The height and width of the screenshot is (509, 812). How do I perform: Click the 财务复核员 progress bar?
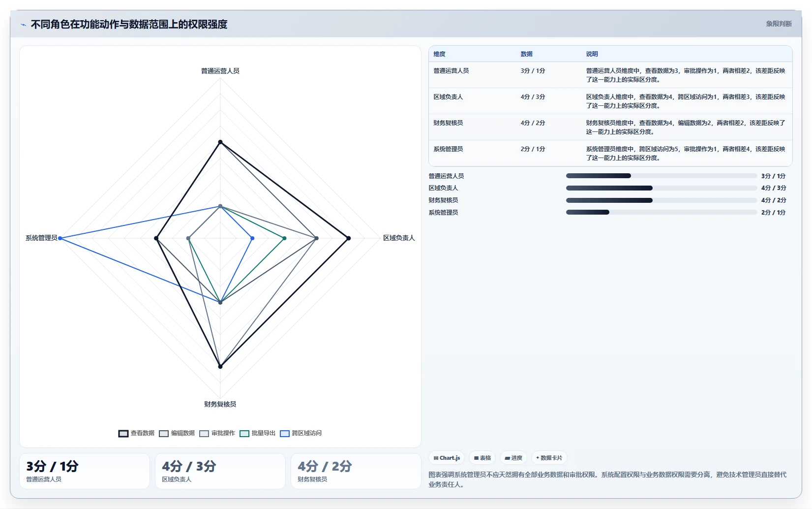click(x=662, y=200)
